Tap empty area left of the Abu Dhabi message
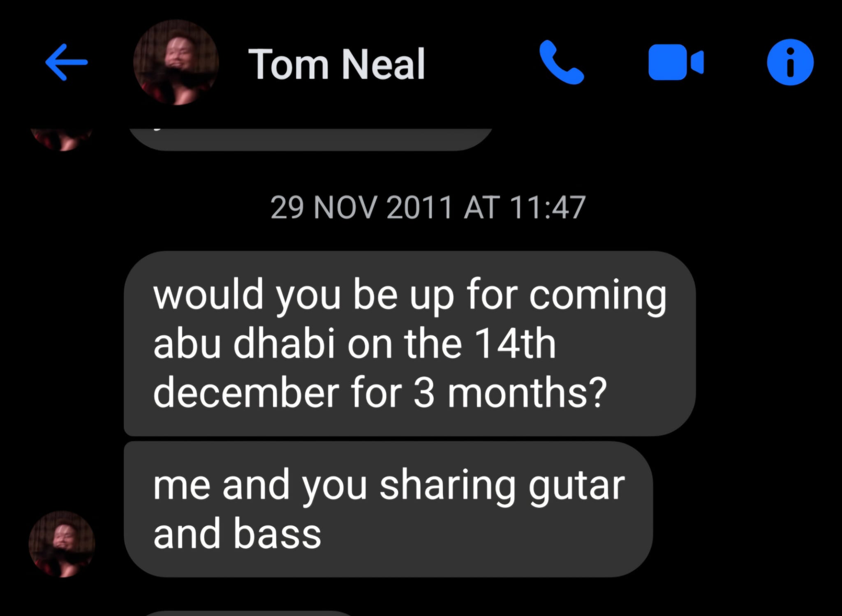The height and width of the screenshot is (616, 842). pos(62,343)
